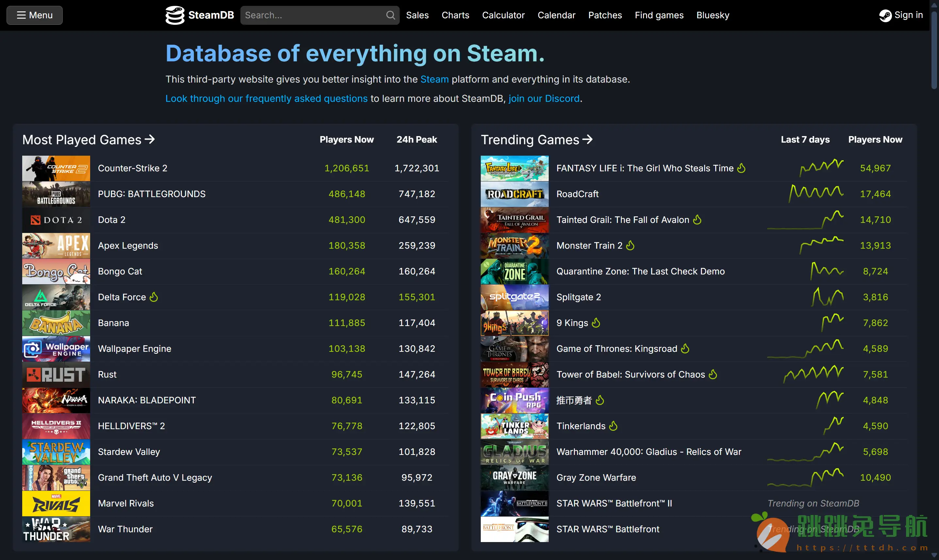
Task: Focus the Search input field
Action: tap(319, 15)
